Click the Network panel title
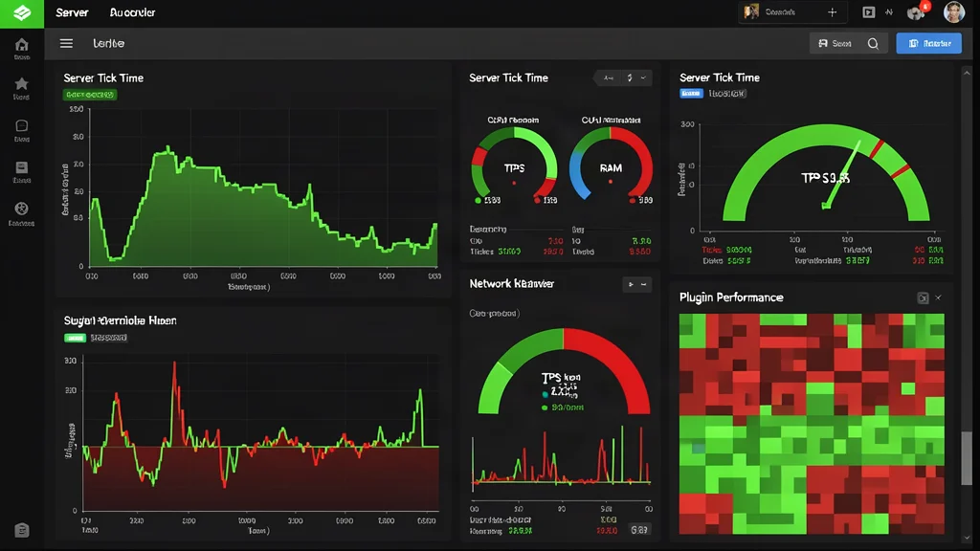 click(x=511, y=283)
